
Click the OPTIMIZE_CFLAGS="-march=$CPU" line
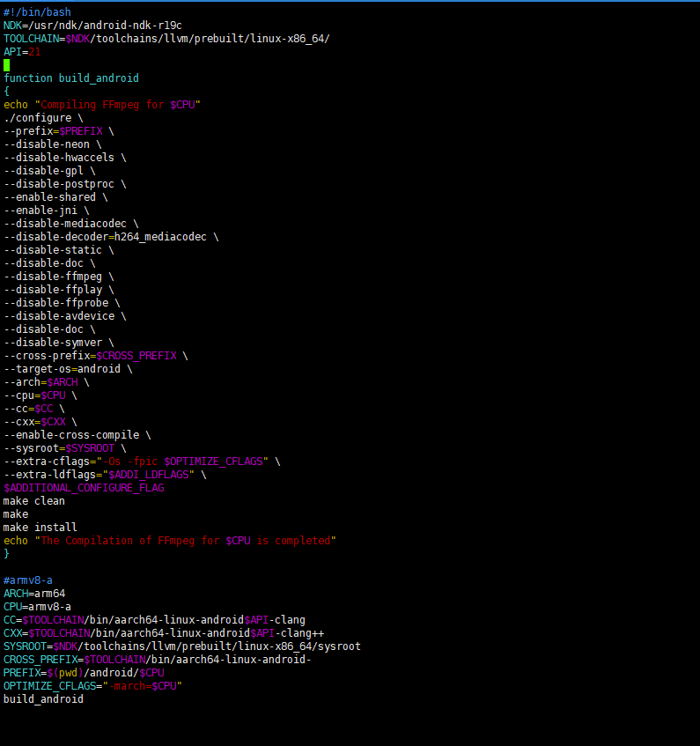click(92, 686)
